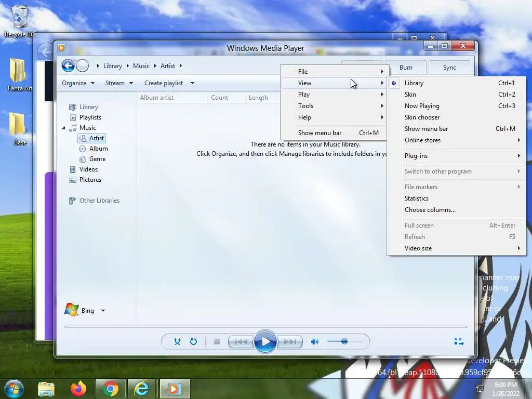Screen dimensions: 532x399
Task: Select the Album icon under Music
Action: point(82,149)
